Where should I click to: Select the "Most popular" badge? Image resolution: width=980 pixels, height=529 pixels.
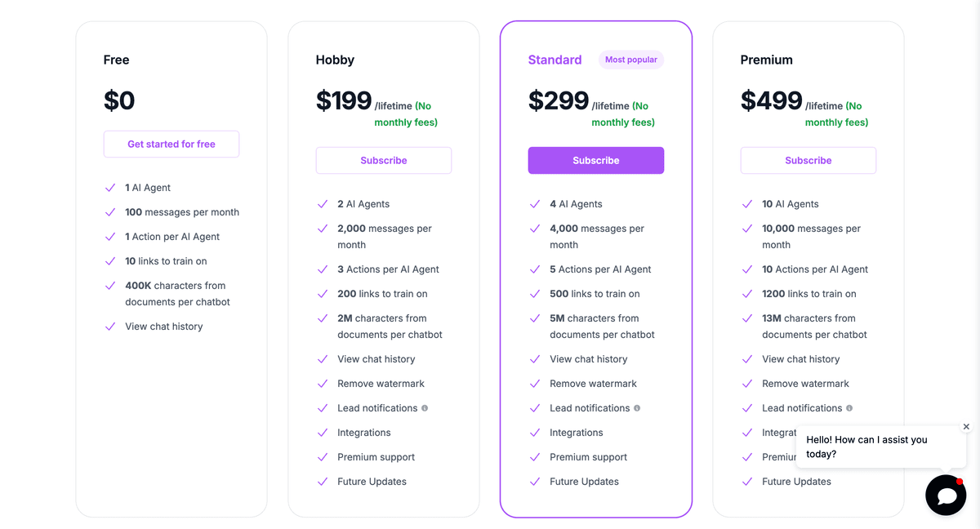(630, 59)
